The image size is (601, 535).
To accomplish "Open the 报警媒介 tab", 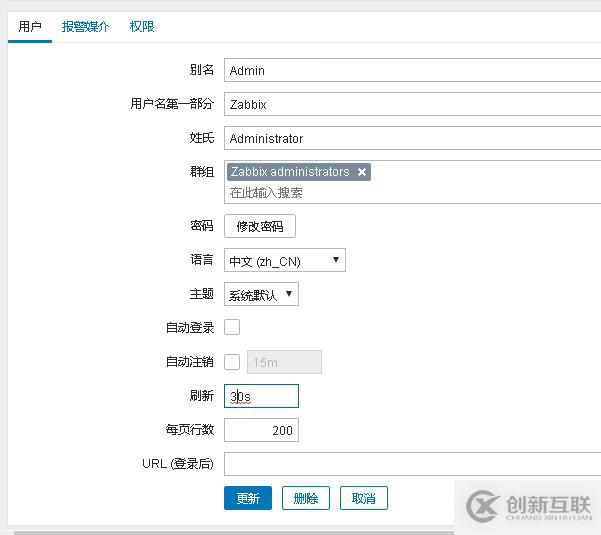I will (x=85, y=27).
